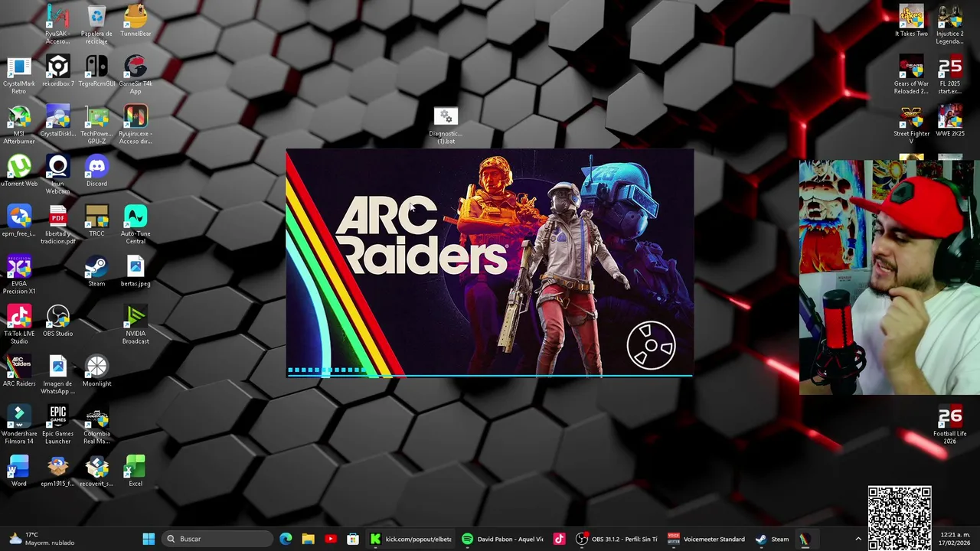The image size is (980, 551).
Task: Select the epm1915_f desktop icon
Action: point(57,471)
